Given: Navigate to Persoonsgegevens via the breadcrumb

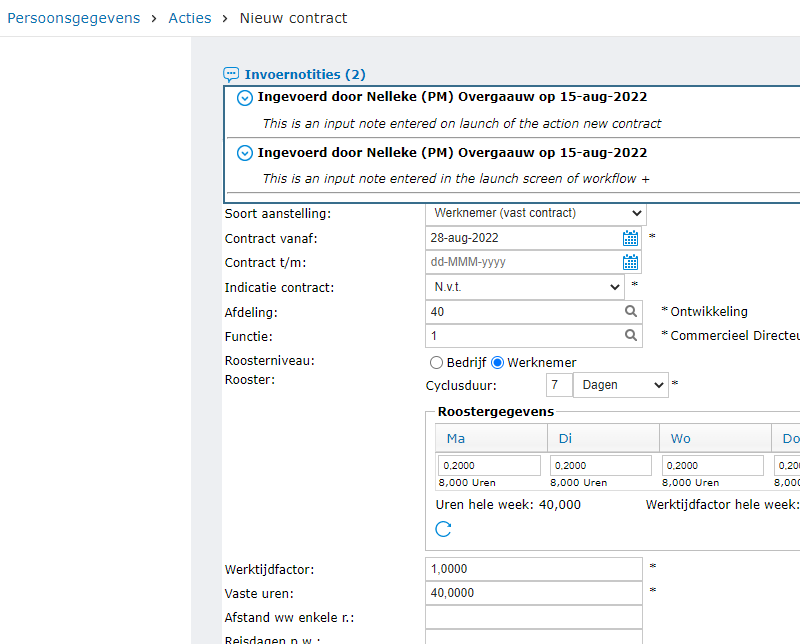Looking at the screenshot, I should (73, 17).
